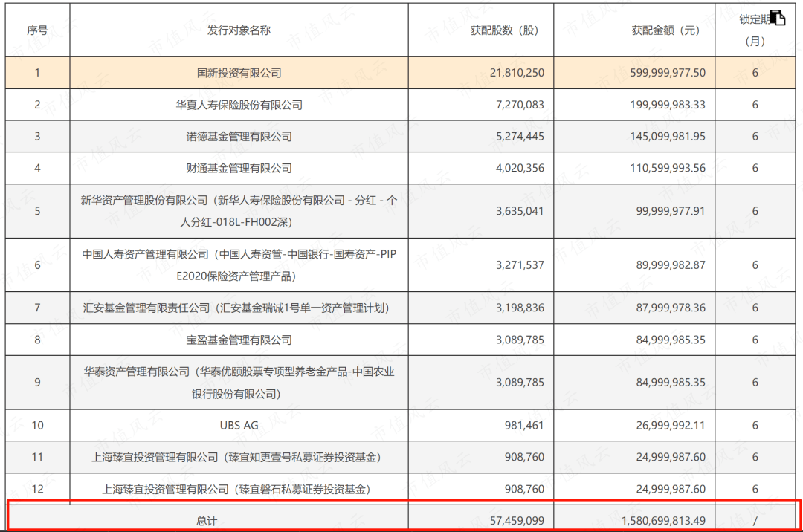
Task: Click 臻宜磐石 row's share count 908,760
Action: coord(524,489)
